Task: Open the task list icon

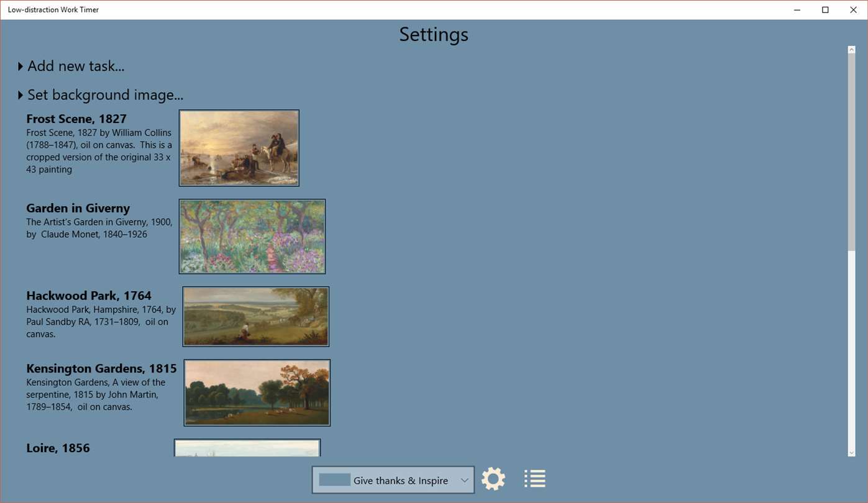Action: click(x=534, y=478)
